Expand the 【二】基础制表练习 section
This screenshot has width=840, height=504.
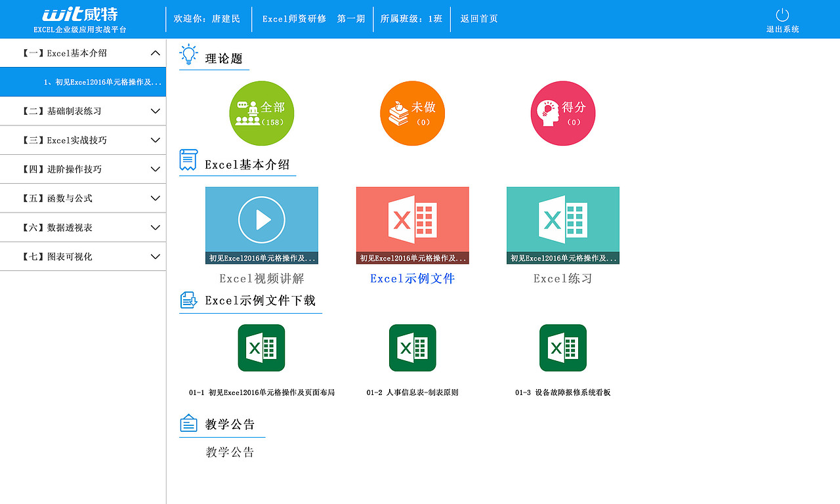click(83, 111)
